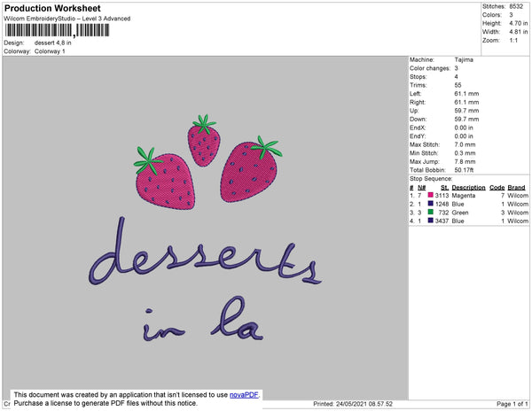Screen dimensions: 532x411
Task: Select the design name 'dessert 4,8 in'
Action: pyautogui.click(x=53, y=43)
